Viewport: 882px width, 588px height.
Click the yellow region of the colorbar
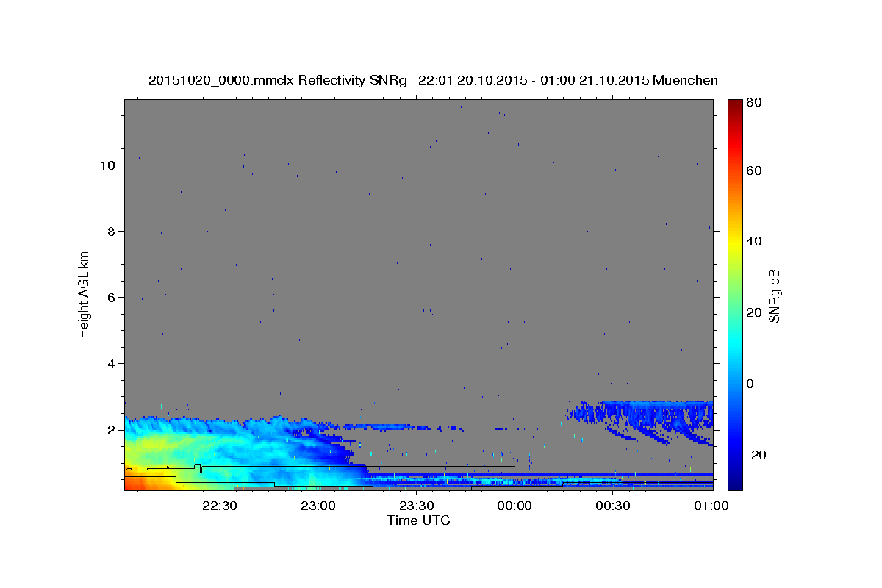point(735,243)
